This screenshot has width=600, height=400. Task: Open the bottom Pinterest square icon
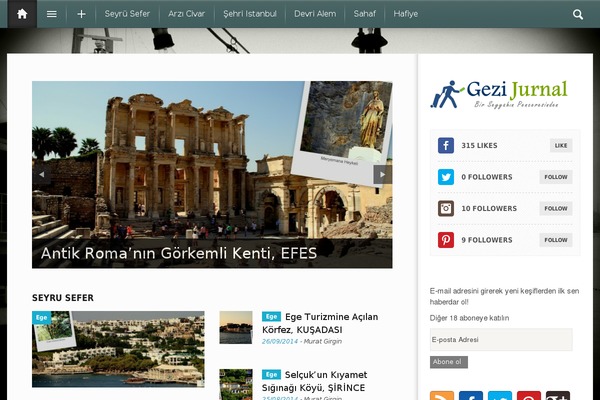(529, 396)
